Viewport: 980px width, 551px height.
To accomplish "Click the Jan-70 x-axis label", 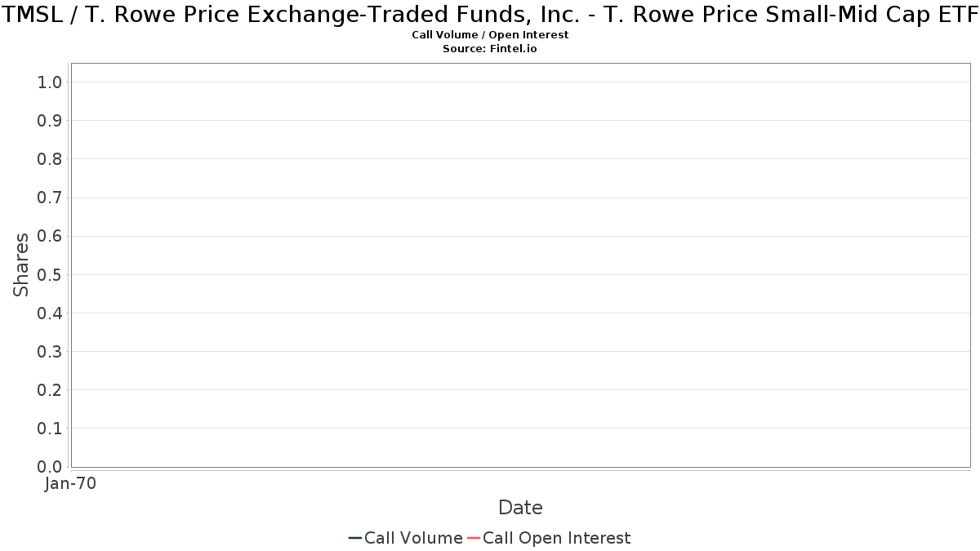I will click(71, 484).
